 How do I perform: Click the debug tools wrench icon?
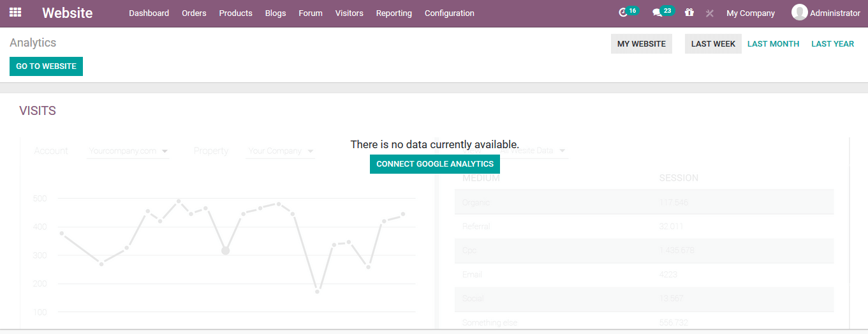(x=709, y=13)
